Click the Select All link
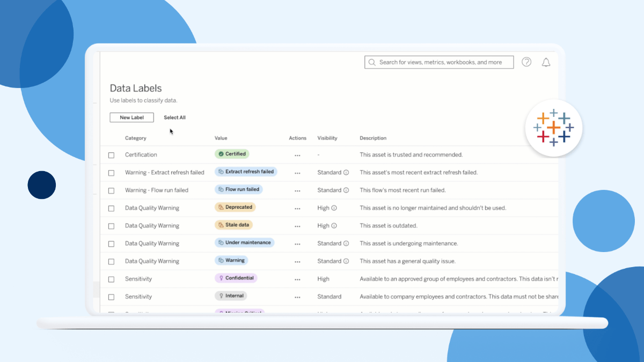Viewport: 644px width, 362px height. click(x=174, y=117)
